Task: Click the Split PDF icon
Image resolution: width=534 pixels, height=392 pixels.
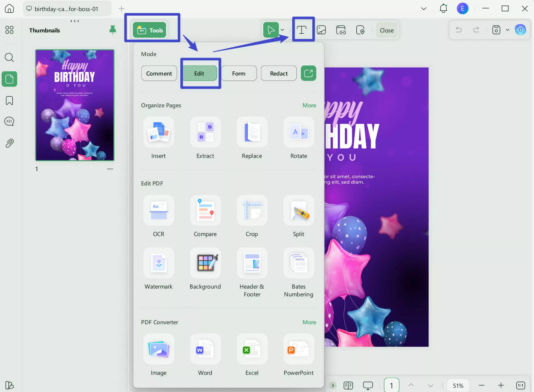Action: point(299,211)
